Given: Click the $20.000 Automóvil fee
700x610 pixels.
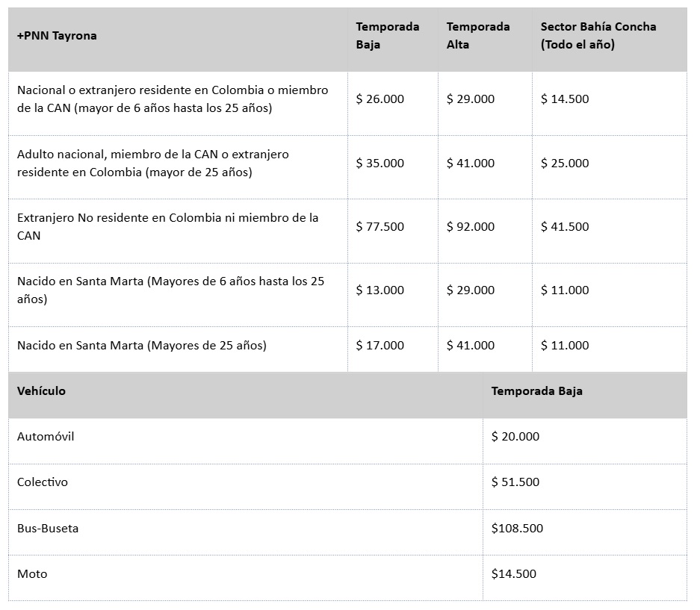Looking at the screenshot, I should point(515,437).
